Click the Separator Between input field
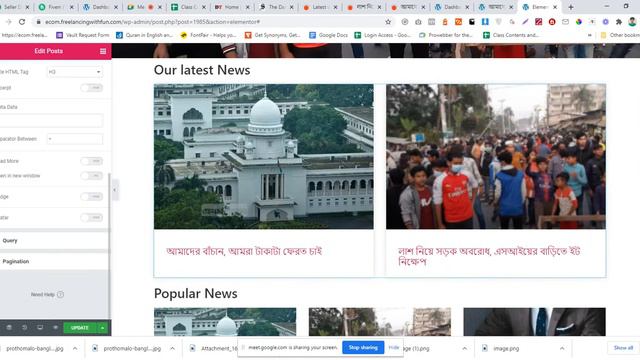This screenshot has width=640, height=360. (75, 139)
